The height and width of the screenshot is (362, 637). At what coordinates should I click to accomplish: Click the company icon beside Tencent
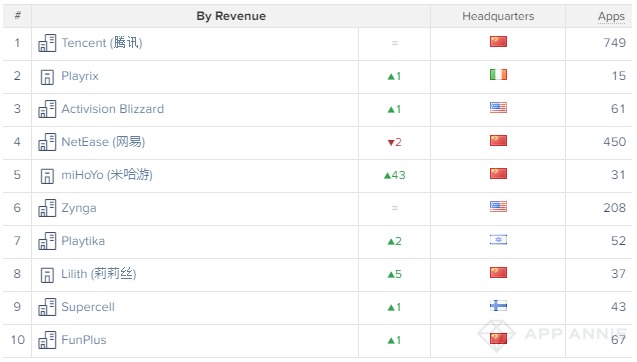(x=47, y=43)
